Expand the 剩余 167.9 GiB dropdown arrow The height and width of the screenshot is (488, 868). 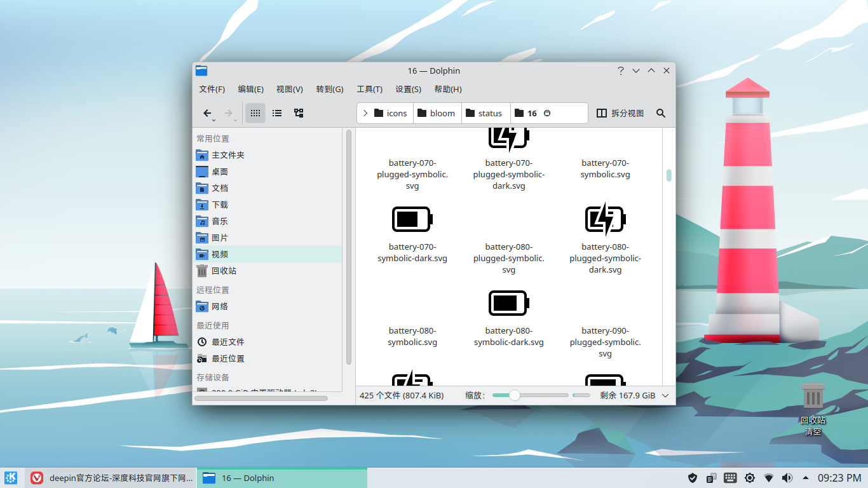[x=665, y=395]
